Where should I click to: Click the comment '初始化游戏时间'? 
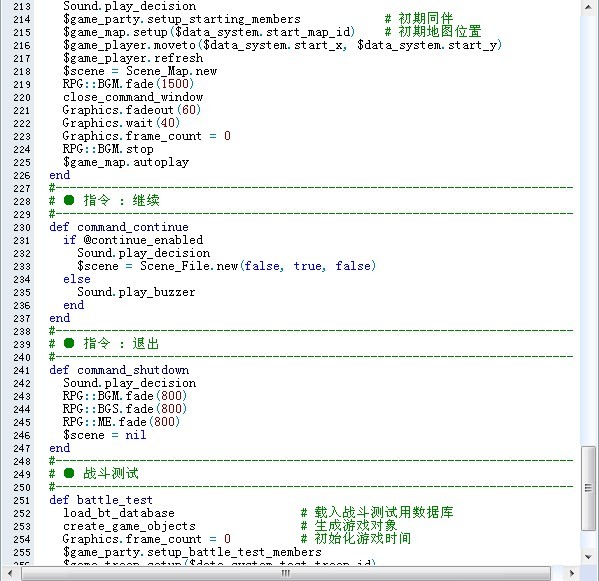point(363,539)
